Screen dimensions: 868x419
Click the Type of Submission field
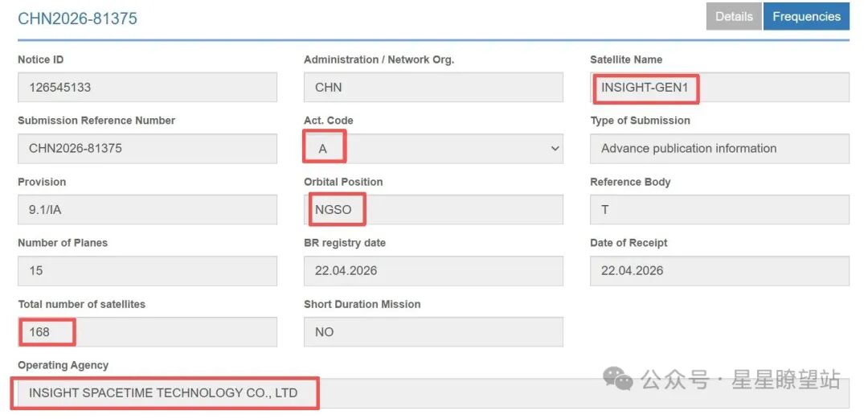(719, 149)
